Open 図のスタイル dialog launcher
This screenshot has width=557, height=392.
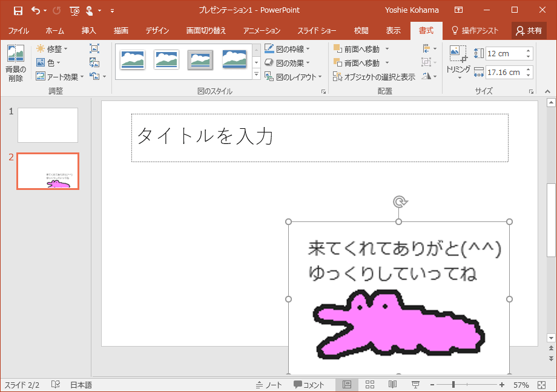click(x=324, y=91)
